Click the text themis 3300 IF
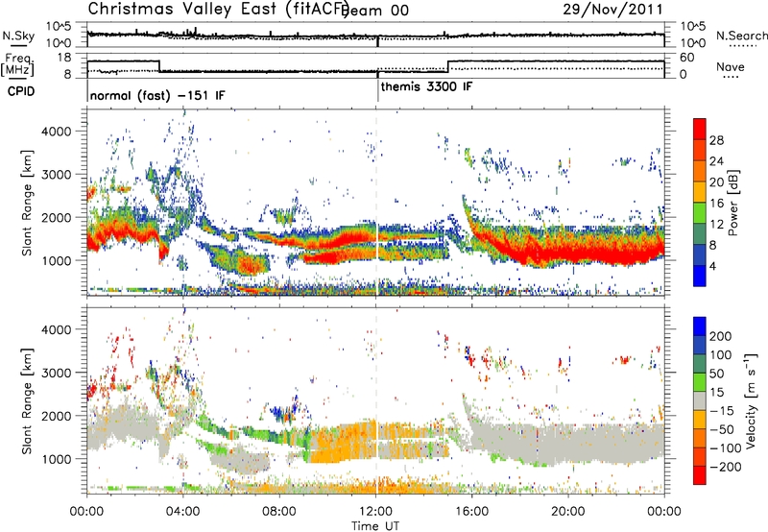The width and height of the screenshot is (768, 532). point(426,87)
